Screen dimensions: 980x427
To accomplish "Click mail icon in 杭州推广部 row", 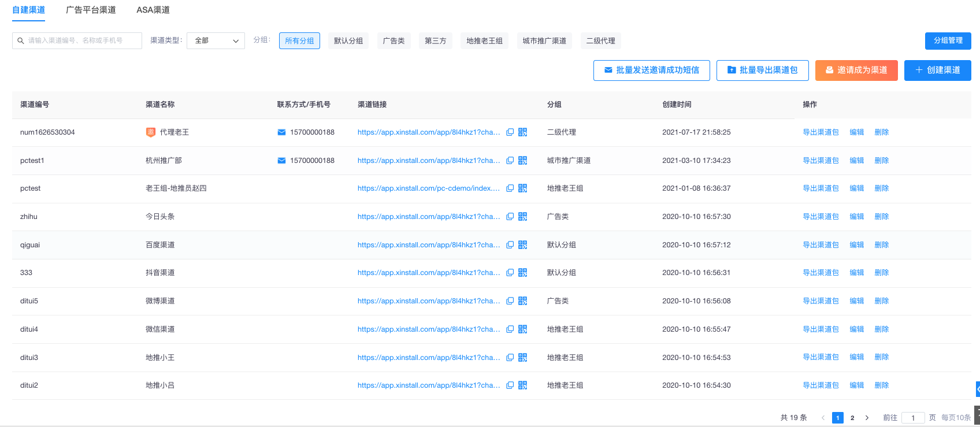I will (281, 161).
